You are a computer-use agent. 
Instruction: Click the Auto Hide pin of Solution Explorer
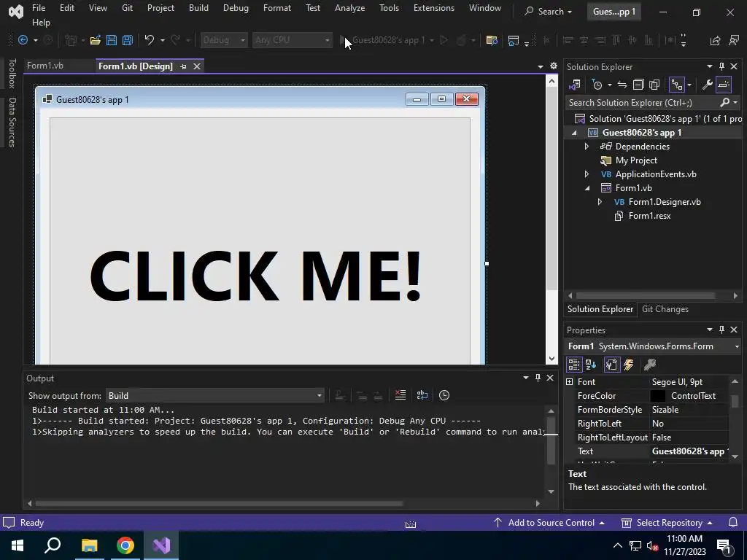pos(721,66)
